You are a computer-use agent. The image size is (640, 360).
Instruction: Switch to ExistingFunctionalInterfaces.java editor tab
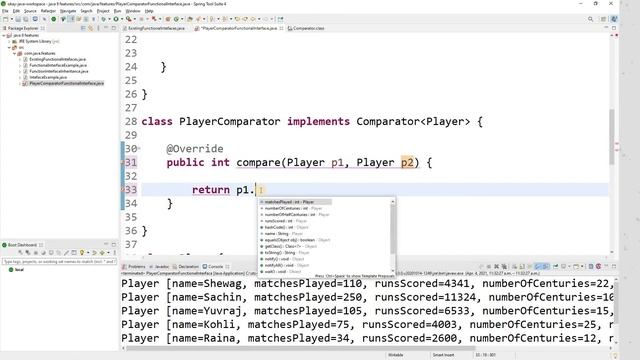point(155,28)
